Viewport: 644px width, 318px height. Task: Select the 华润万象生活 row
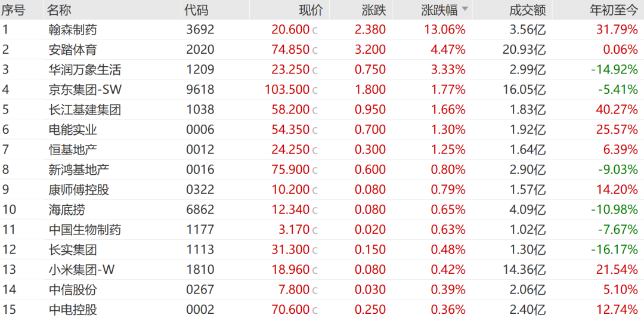point(322,69)
